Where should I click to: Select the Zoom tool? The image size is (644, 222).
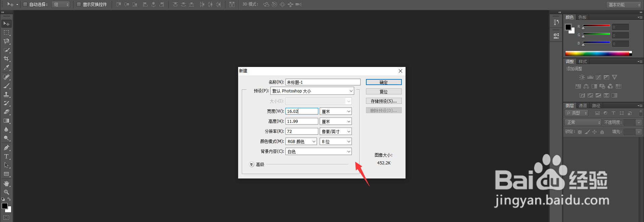(6, 192)
